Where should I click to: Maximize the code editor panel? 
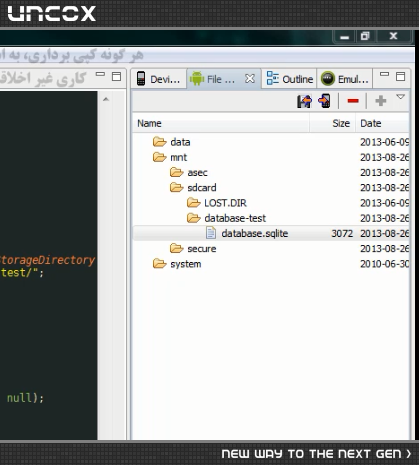pyautogui.click(x=116, y=77)
